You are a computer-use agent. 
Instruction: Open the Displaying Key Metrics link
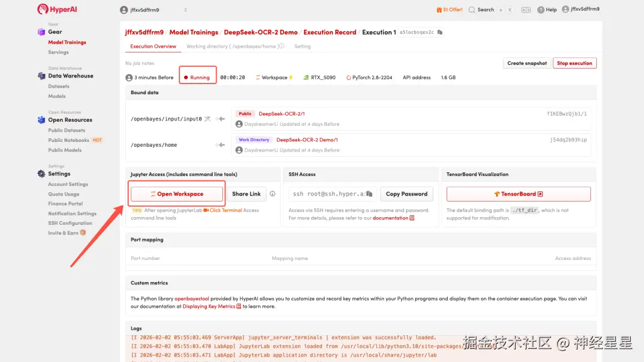[212, 306]
